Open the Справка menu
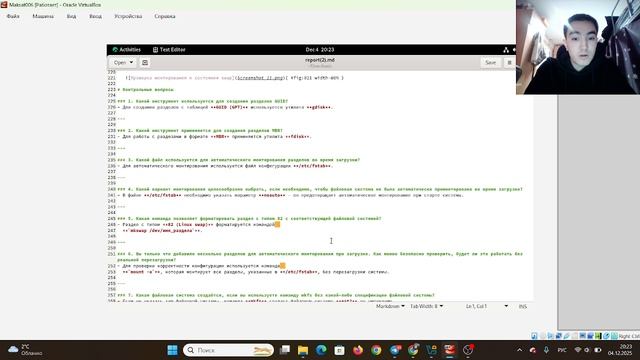 (x=165, y=16)
